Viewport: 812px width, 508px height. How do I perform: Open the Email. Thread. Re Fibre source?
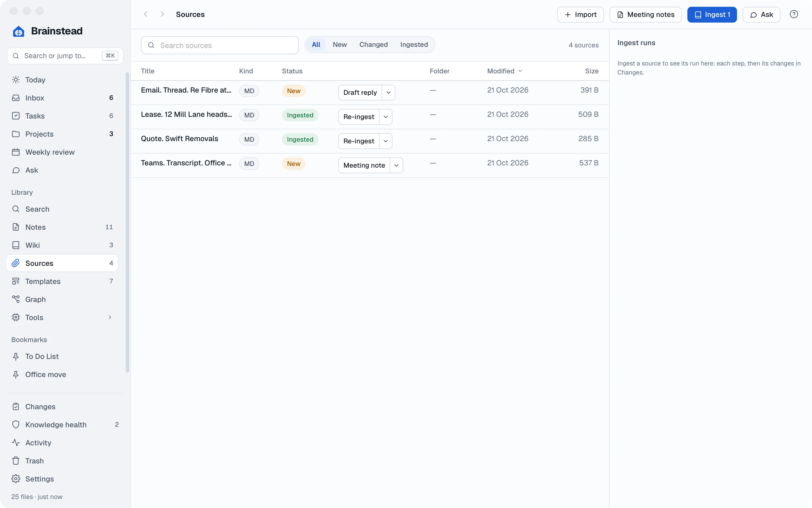click(x=186, y=90)
